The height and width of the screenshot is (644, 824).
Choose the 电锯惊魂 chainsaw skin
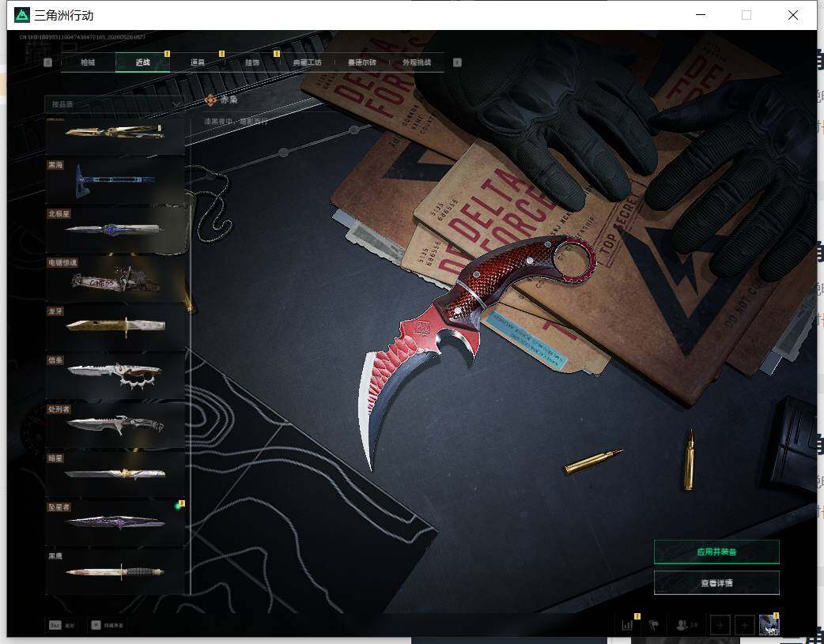[115, 278]
